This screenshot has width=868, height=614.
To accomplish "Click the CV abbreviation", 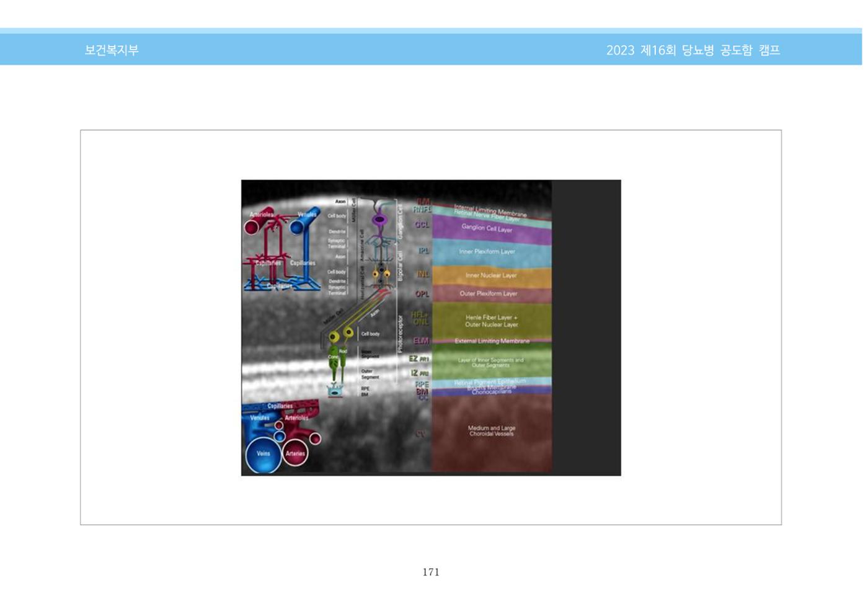I will coord(421,434).
